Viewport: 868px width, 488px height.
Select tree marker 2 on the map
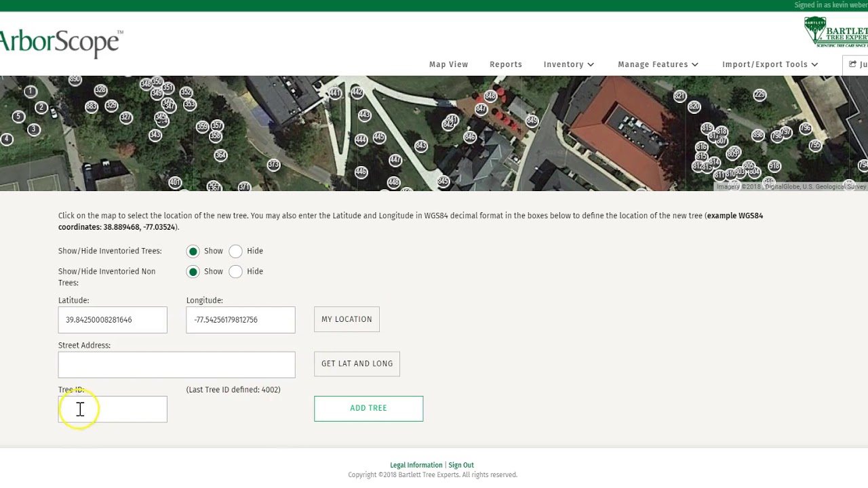[41, 107]
